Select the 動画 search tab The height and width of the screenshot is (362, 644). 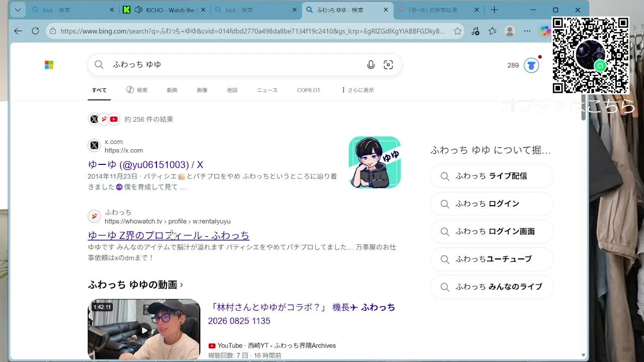click(172, 90)
